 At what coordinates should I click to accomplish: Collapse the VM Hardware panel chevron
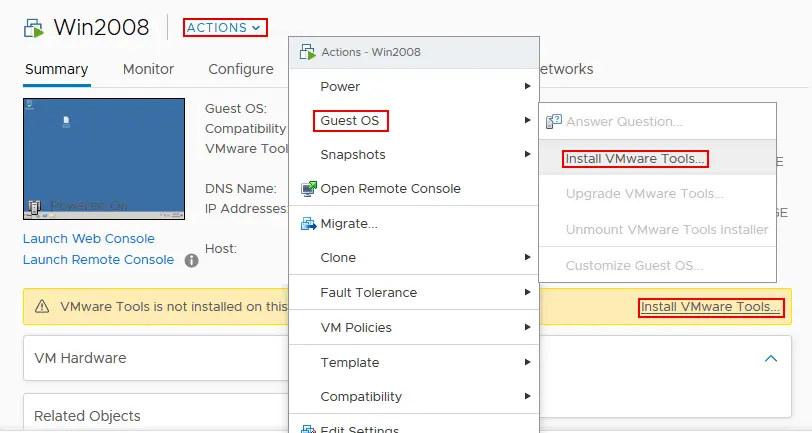[771, 358]
